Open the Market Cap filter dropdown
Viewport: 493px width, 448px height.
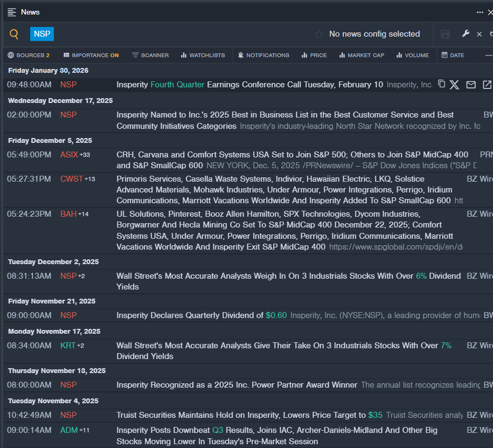[x=362, y=55]
